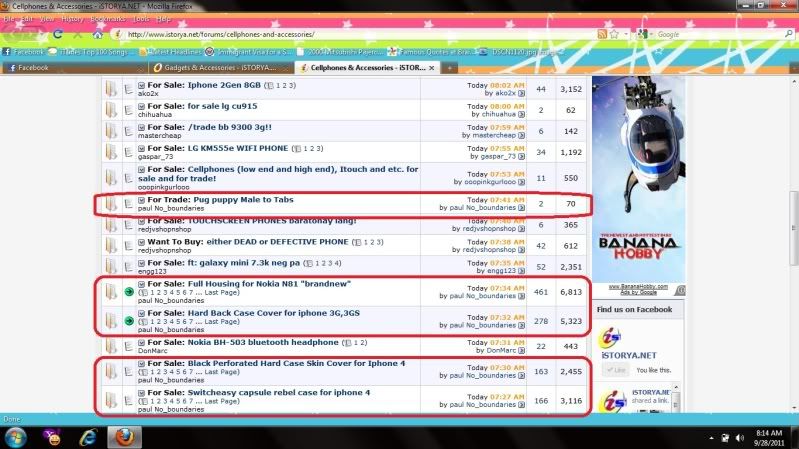The width and height of the screenshot is (799, 449).
Task: Click the URL address bar
Action: (350, 34)
